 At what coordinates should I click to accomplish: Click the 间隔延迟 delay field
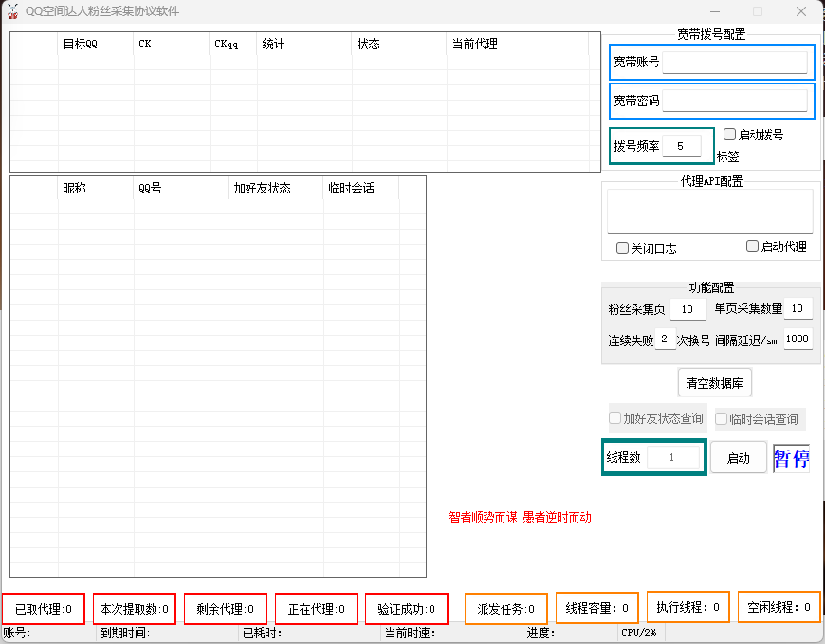coord(797,340)
